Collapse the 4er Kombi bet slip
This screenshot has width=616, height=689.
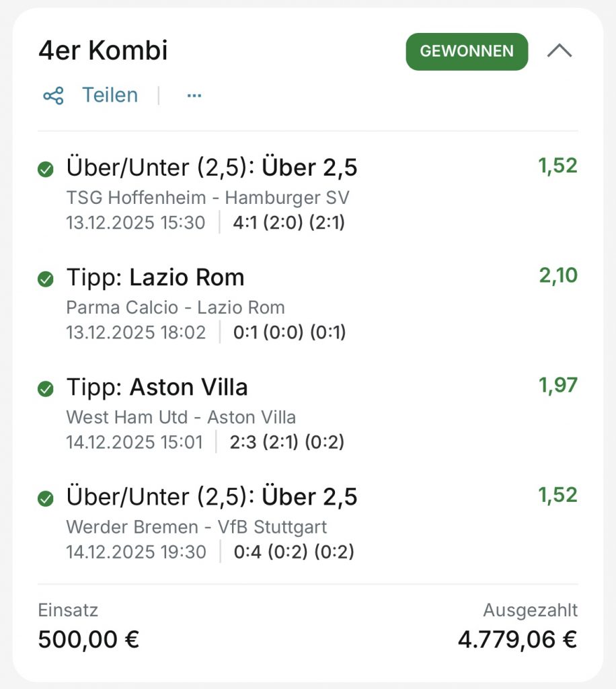coord(560,51)
